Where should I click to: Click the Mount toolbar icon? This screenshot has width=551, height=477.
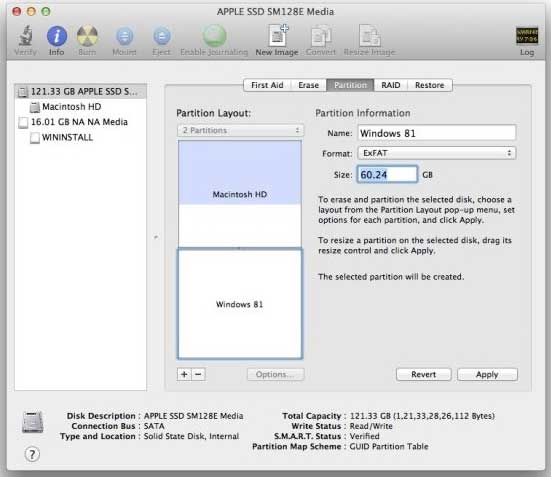point(124,36)
